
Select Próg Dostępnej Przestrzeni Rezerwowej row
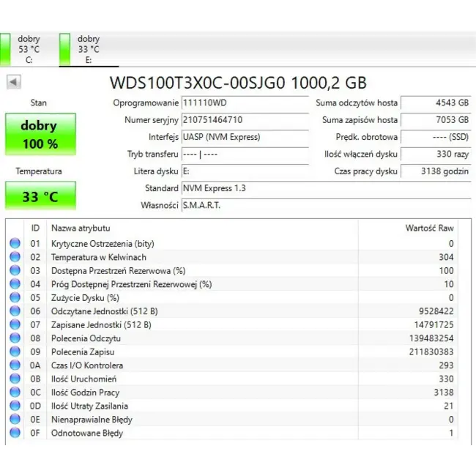pyautogui.click(x=232, y=284)
